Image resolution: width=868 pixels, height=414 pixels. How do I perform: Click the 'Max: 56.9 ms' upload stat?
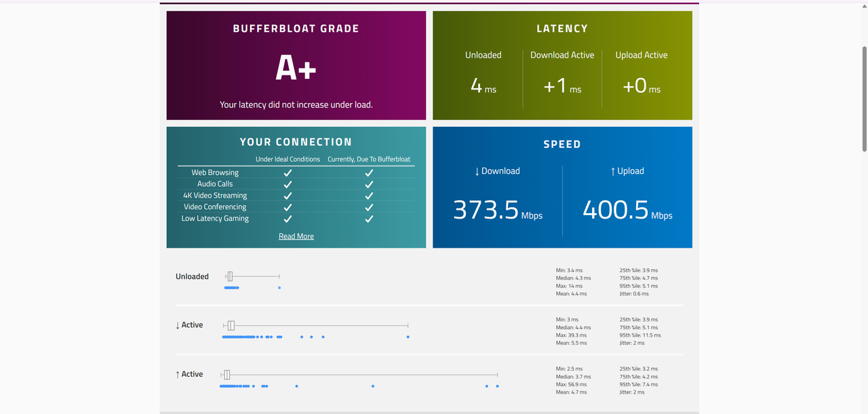click(572, 385)
